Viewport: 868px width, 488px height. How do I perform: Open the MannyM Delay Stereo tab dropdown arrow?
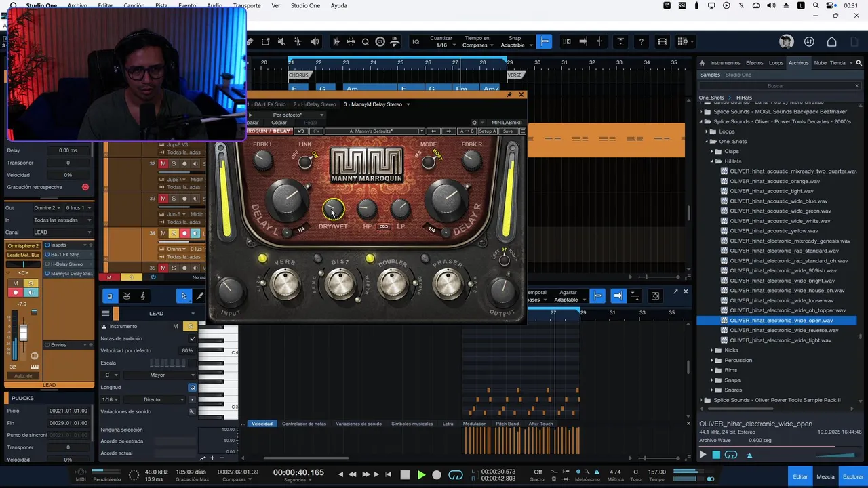point(408,104)
